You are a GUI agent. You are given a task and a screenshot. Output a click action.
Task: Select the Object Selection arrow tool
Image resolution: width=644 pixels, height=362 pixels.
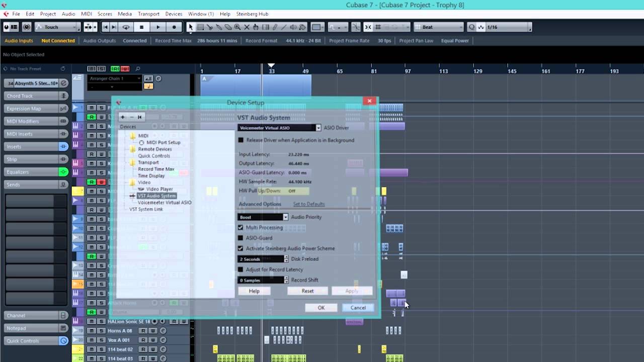(191, 27)
